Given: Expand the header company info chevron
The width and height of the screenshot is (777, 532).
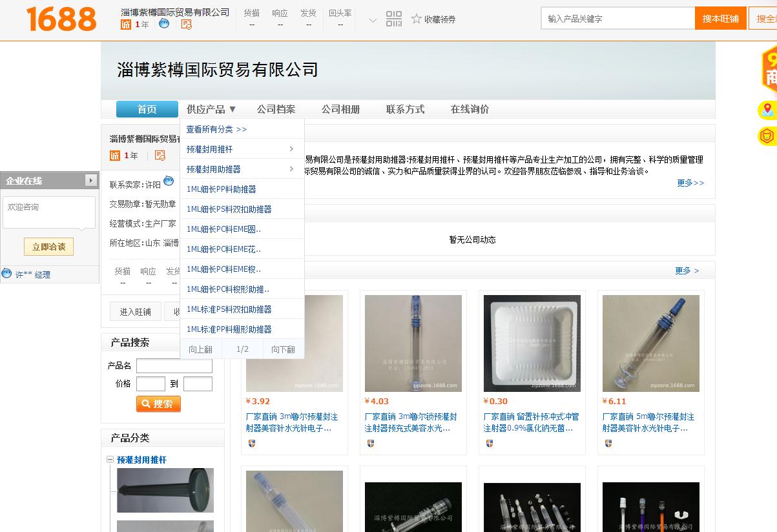Looking at the screenshot, I should coord(373,20).
